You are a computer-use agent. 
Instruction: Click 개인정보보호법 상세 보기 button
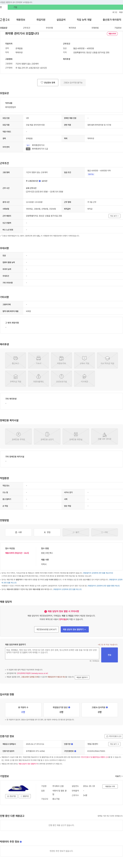pyautogui.click(x=47, y=629)
